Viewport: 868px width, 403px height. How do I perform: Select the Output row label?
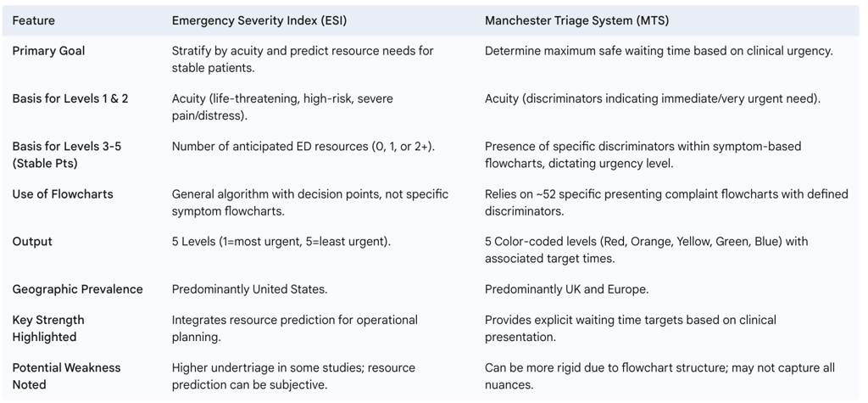(32, 242)
